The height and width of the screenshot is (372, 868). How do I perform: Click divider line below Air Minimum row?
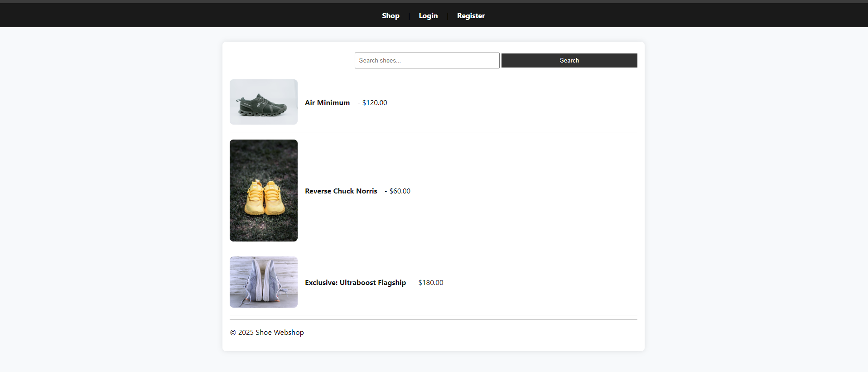click(x=433, y=132)
